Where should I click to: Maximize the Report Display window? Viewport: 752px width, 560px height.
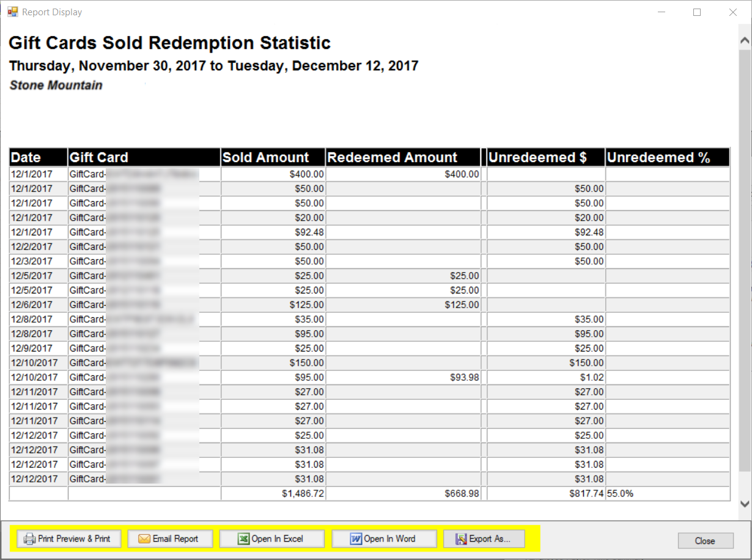tap(697, 12)
